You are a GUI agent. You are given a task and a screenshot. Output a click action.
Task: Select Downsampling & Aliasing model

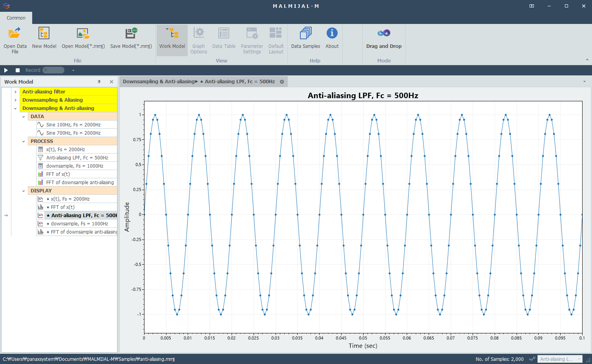(x=68, y=100)
